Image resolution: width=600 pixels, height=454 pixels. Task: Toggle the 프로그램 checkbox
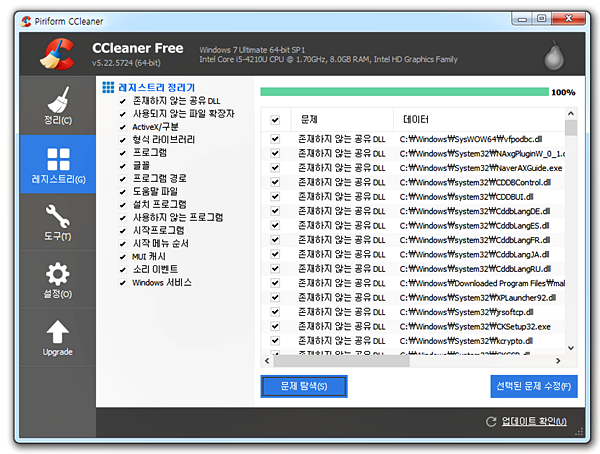(x=122, y=153)
